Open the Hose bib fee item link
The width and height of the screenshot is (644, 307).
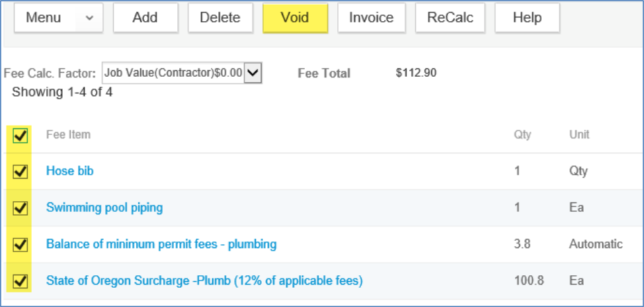(69, 171)
